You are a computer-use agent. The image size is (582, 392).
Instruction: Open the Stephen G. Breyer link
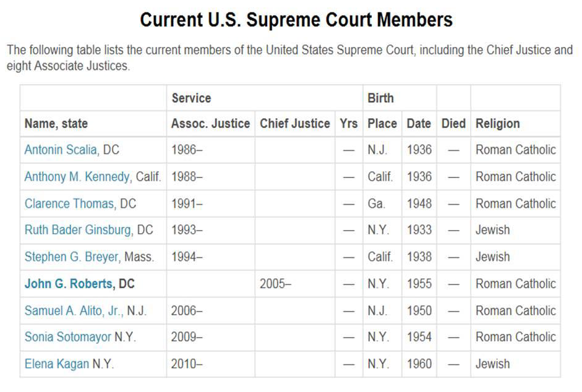pyautogui.click(x=71, y=257)
